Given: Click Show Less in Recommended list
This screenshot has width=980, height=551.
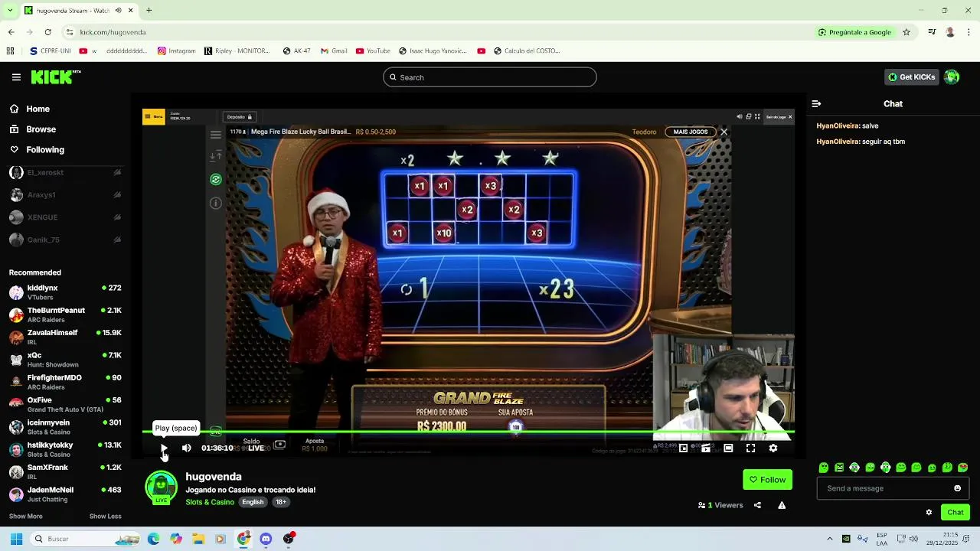Looking at the screenshot, I should click(x=105, y=516).
